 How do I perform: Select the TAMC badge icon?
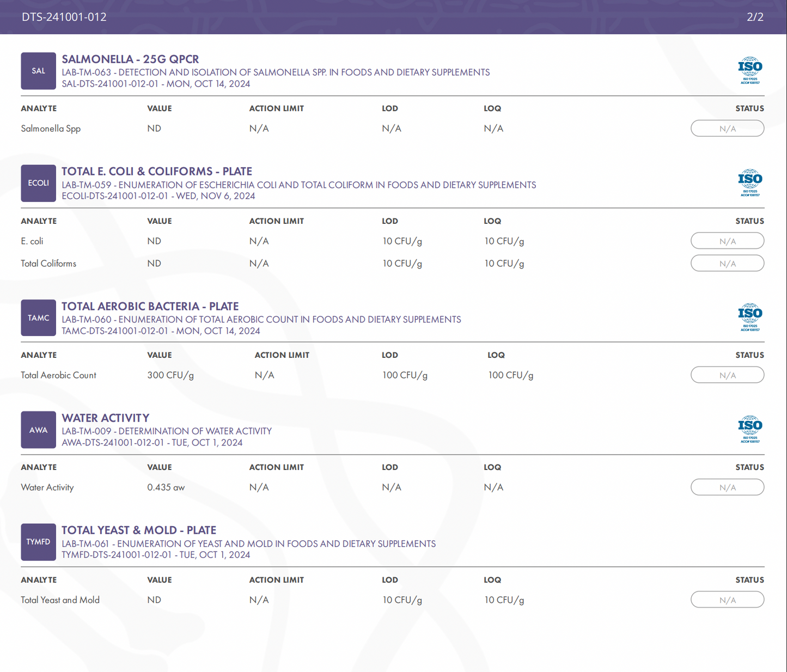coord(38,318)
